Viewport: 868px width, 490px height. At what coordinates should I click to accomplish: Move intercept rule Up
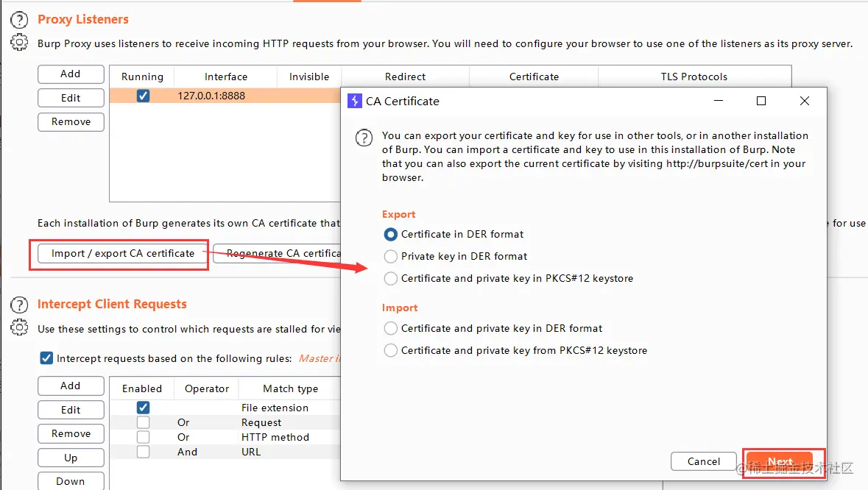point(71,458)
